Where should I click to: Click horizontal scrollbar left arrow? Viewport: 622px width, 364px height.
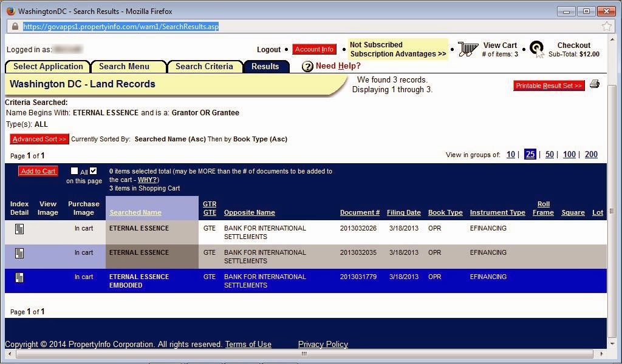coord(10,354)
